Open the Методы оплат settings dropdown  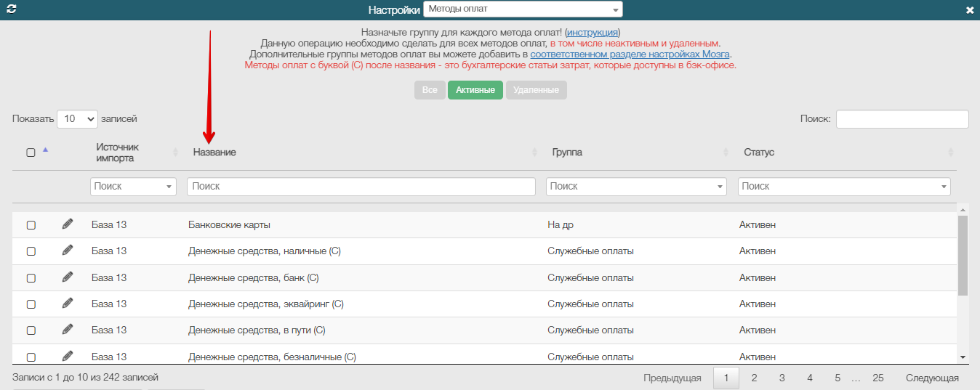[x=523, y=9]
